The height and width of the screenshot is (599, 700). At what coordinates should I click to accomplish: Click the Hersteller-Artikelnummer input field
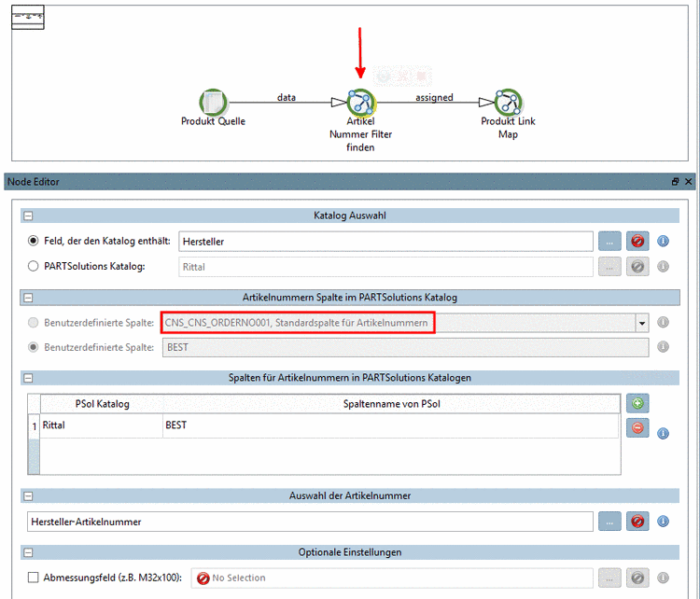tap(310, 522)
